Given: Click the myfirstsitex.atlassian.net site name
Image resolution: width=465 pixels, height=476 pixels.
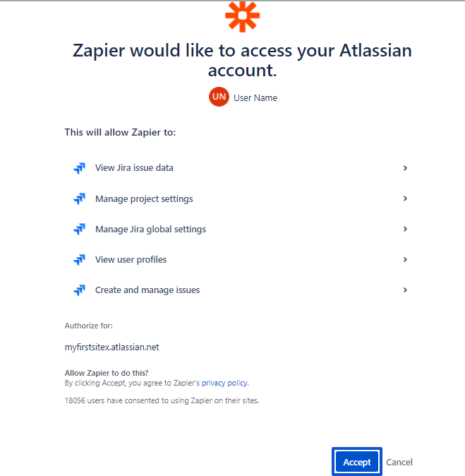Looking at the screenshot, I should [x=111, y=347].
